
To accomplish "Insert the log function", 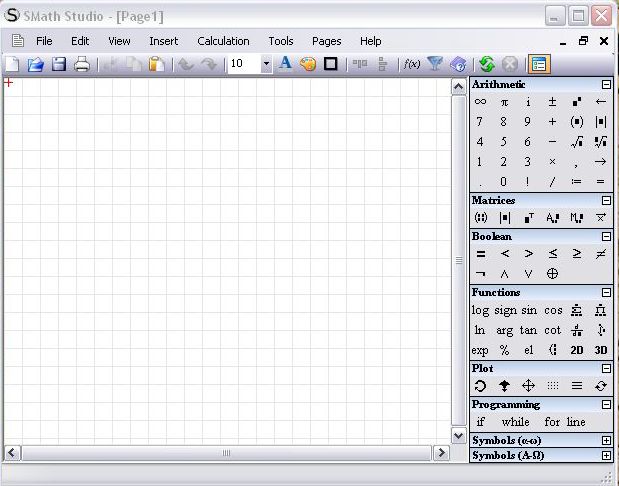I will [x=480, y=311].
